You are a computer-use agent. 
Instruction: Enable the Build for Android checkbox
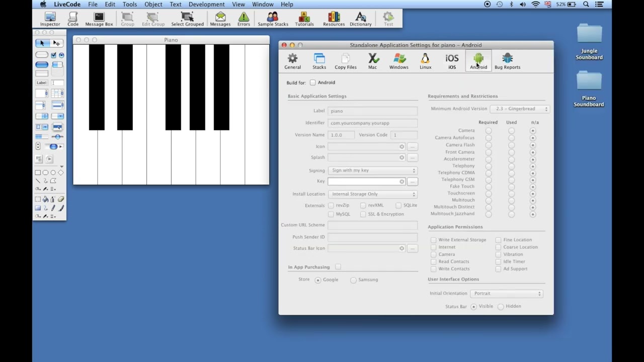[x=313, y=82]
